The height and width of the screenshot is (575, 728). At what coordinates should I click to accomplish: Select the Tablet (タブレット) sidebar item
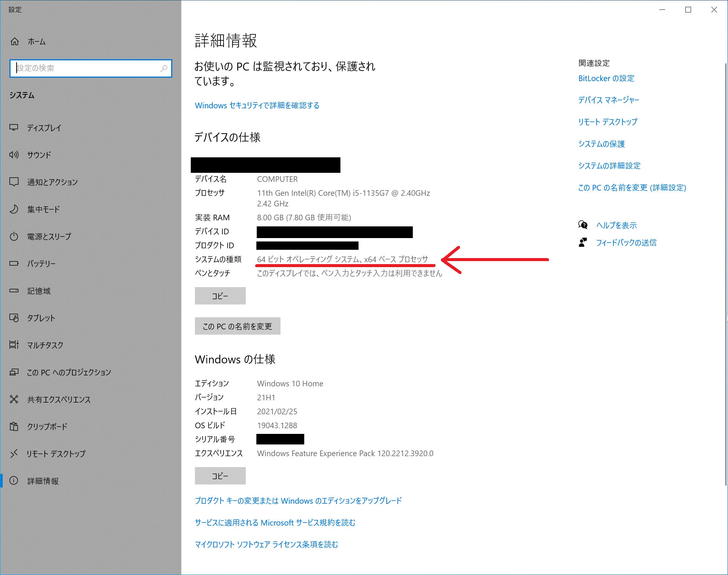pyautogui.click(x=41, y=318)
